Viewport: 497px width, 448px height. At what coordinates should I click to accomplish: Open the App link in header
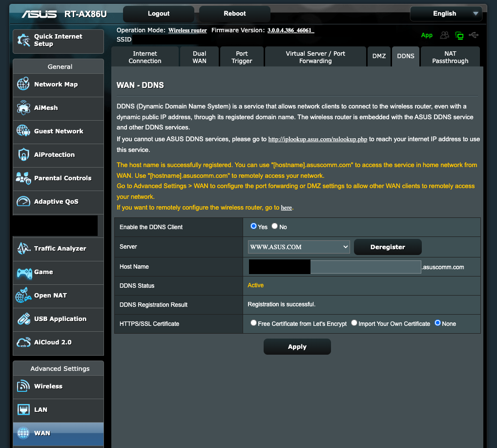(427, 35)
